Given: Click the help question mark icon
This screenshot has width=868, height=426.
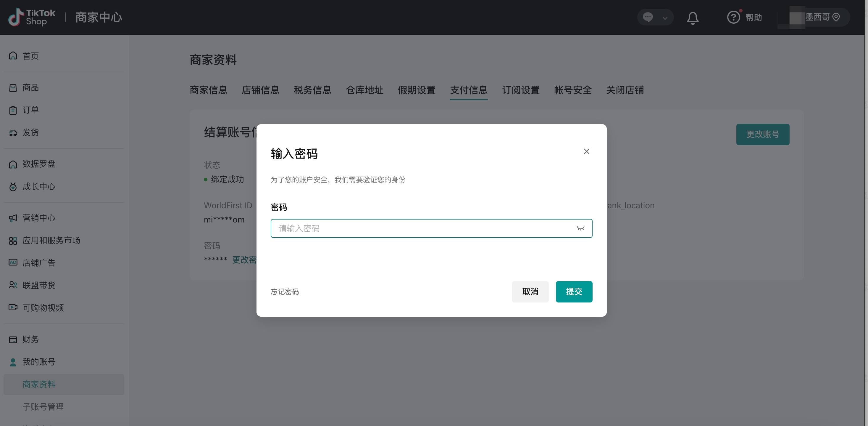Looking at the screenshot, I should (733, 17).
